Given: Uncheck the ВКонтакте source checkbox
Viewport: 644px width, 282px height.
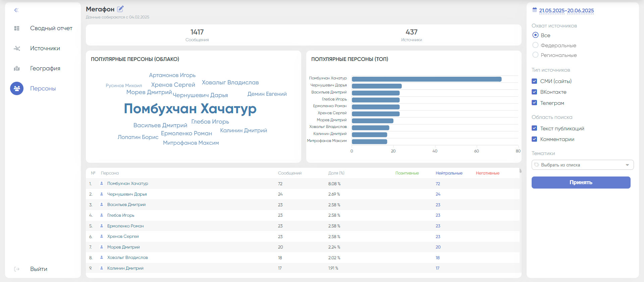Looking at the screenshot, I should click(534, 92).
